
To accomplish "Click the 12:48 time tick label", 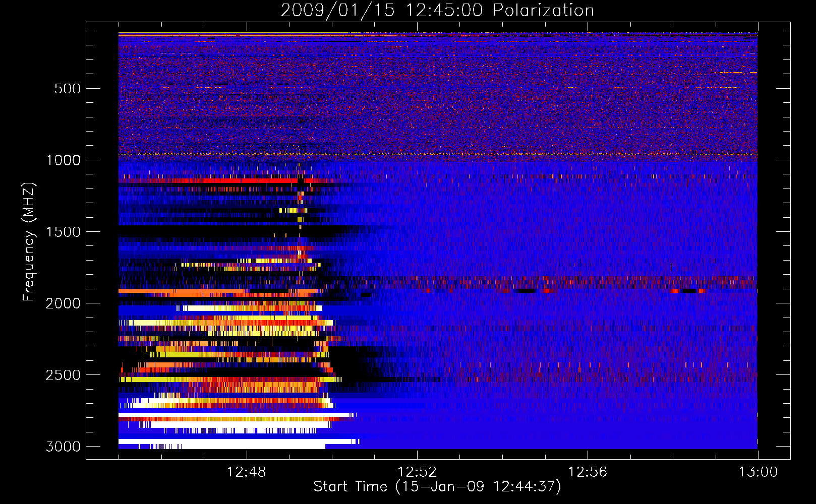I will (x=247, y=472).
